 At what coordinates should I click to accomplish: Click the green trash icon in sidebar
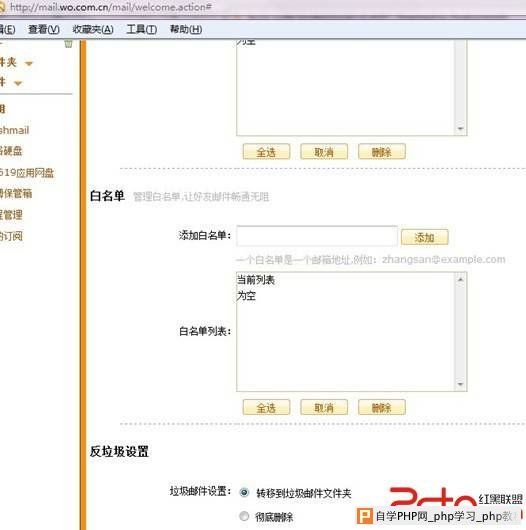point(68,44)
